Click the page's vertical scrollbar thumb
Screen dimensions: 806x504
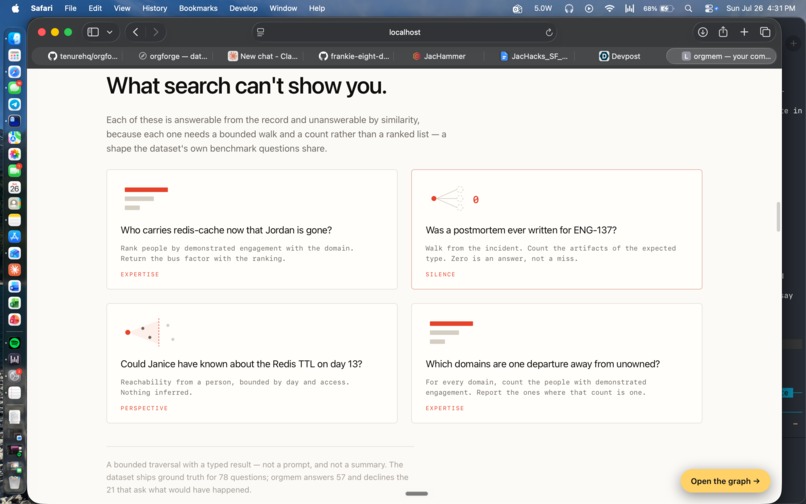778,217
